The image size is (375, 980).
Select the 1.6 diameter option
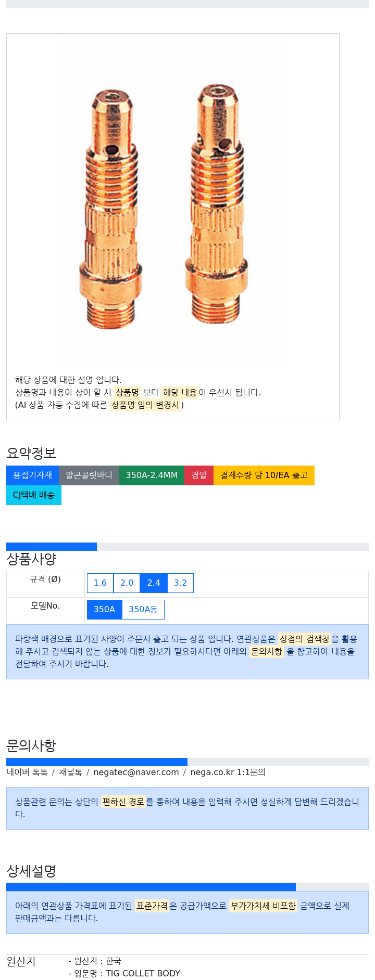pos(100,583)
